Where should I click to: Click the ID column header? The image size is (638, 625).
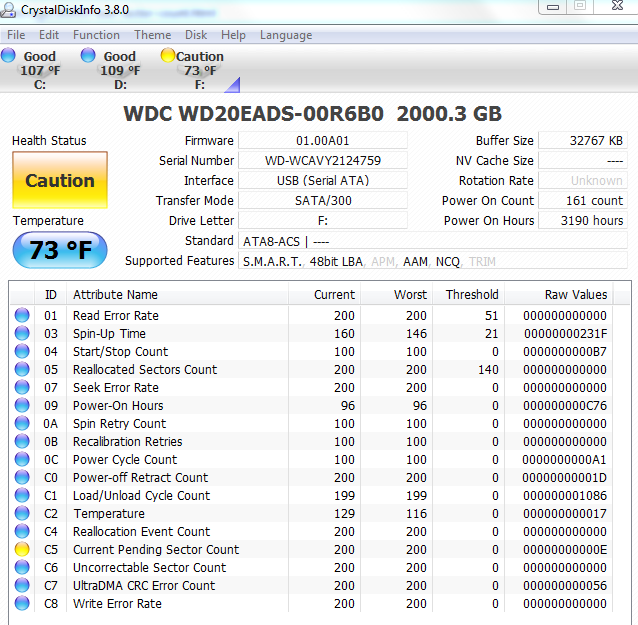tap(50, 294)
